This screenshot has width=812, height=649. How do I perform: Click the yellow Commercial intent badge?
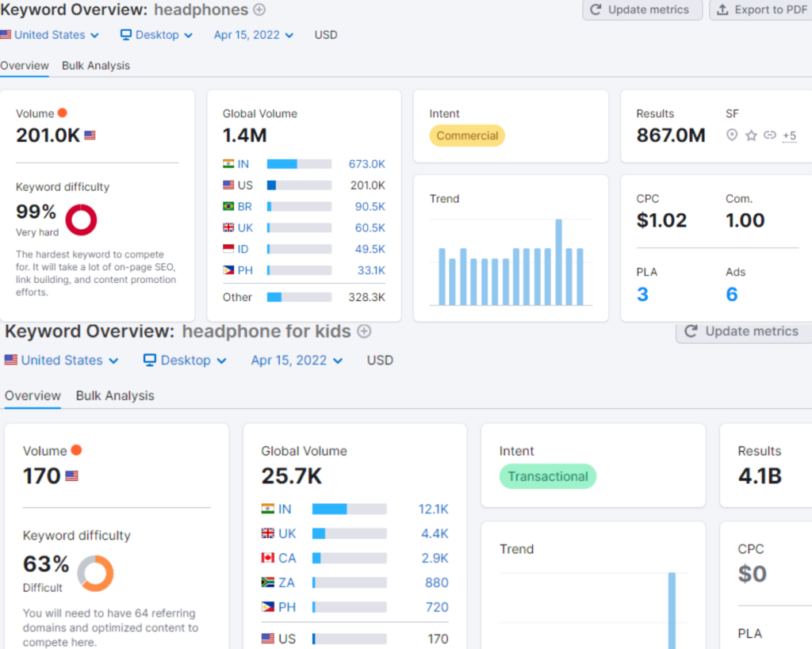pos(467,136)
